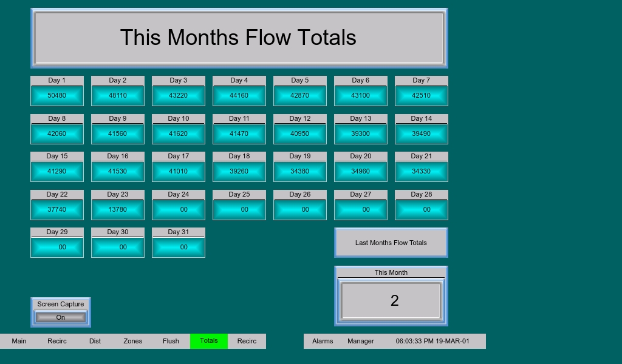Screen dimensions: 622x364
Task: Click the highlighted Totals tab
Action: point(208,341)
